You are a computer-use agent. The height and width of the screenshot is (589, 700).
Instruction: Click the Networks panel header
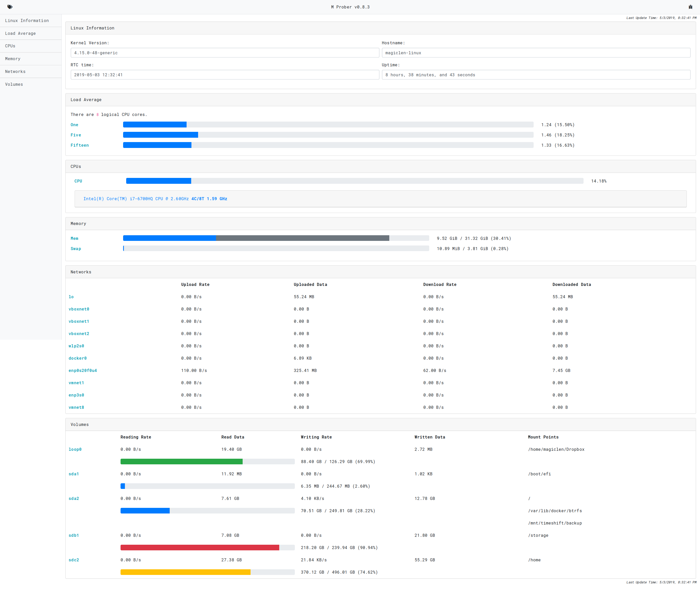tap(381, 272)
